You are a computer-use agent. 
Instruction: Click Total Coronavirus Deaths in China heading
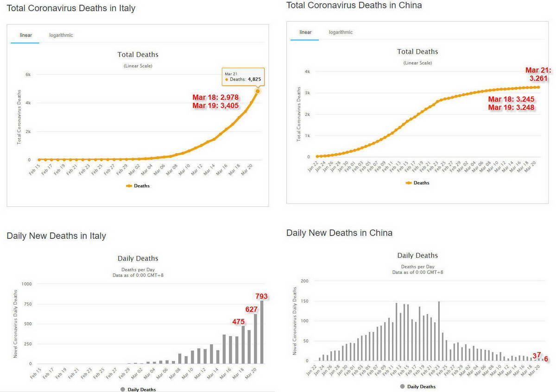coord(354,6)
